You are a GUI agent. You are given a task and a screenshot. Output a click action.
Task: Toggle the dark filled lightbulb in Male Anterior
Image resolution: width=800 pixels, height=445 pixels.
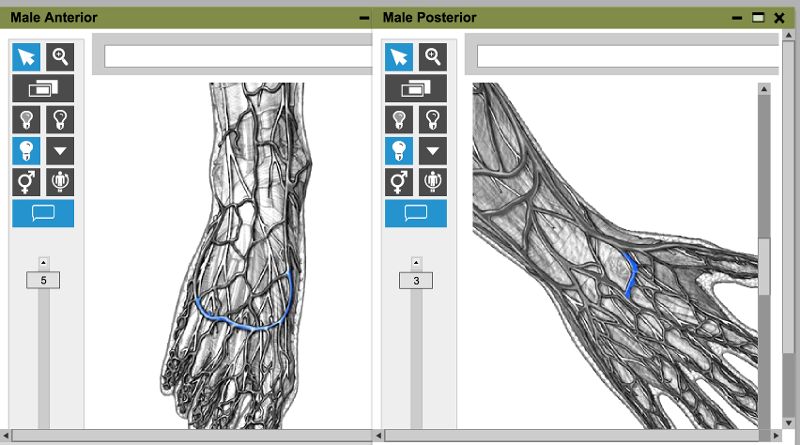(x=27, y=120)
